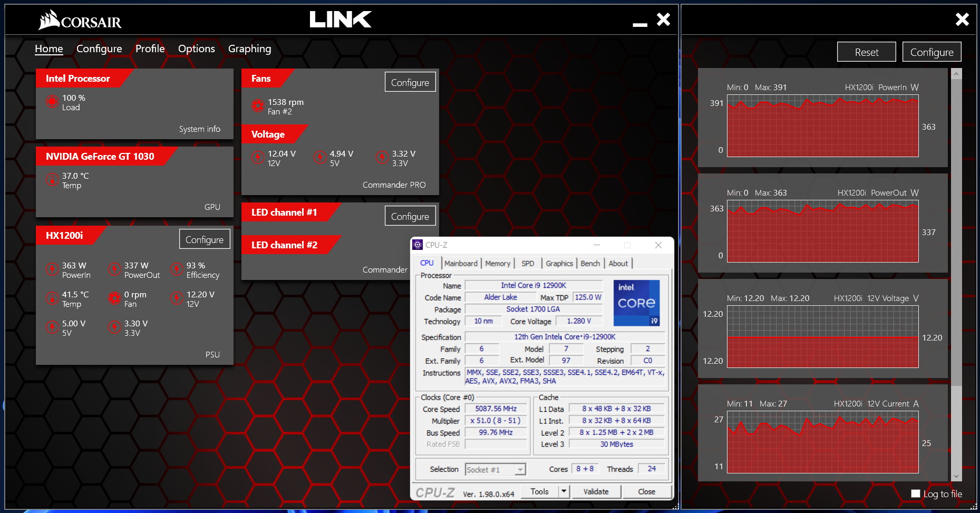Click Reset in the graphing panel
The image size is (980, 513).
tap(867, 52)
